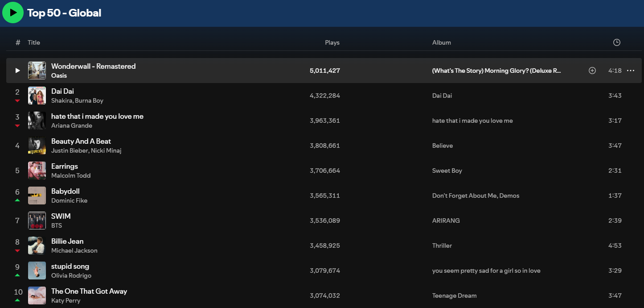Image resolution: width=644 pixels, height=308 pixels.
Task: Select The One That Got Away title
Action: (89, 291)
